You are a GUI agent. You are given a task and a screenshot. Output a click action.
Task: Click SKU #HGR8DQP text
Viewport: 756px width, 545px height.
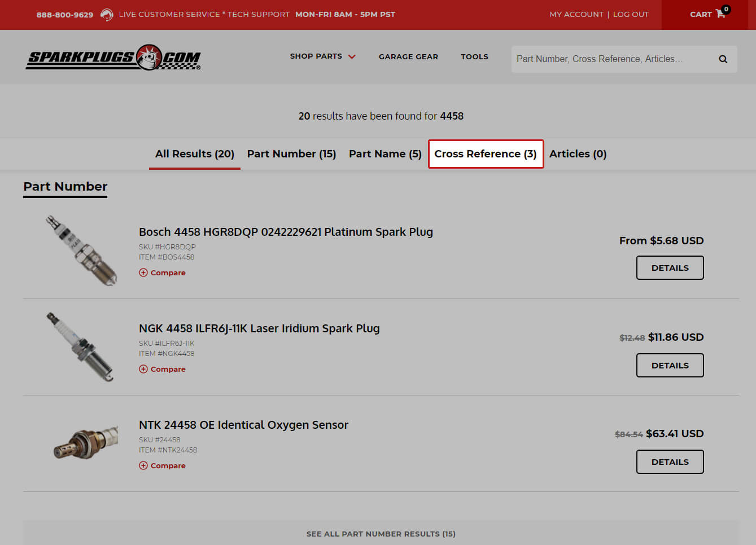[167, 247]
